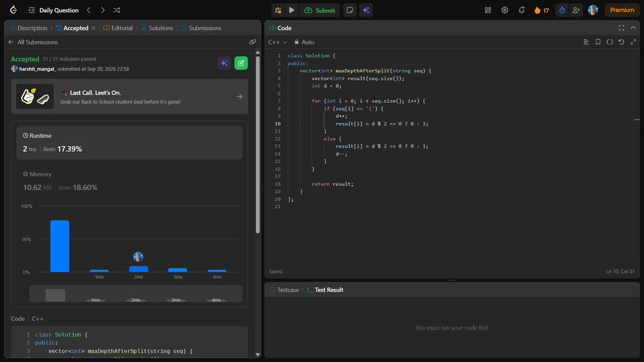Click the Saved status text
The height and width of the screenshot is (362, 644).
point(276,271)
